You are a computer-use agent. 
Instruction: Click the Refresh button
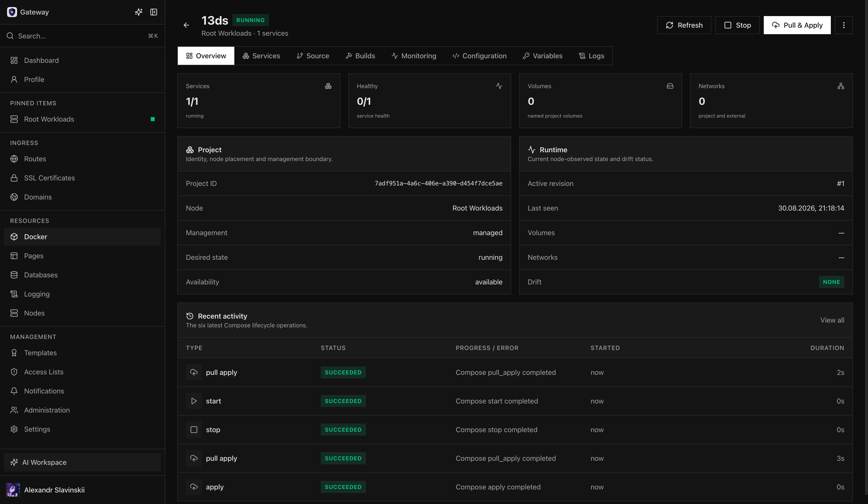coord(684,25)
